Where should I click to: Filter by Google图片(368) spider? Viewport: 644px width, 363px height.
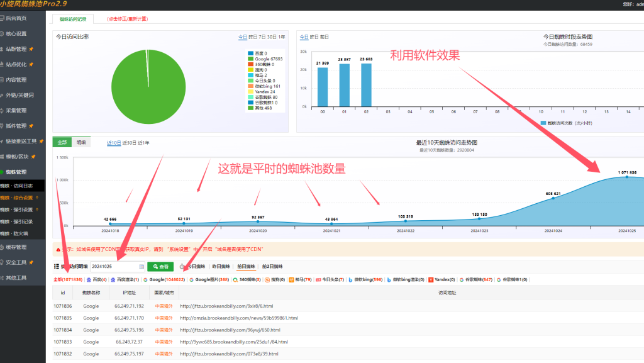point(209,279)
